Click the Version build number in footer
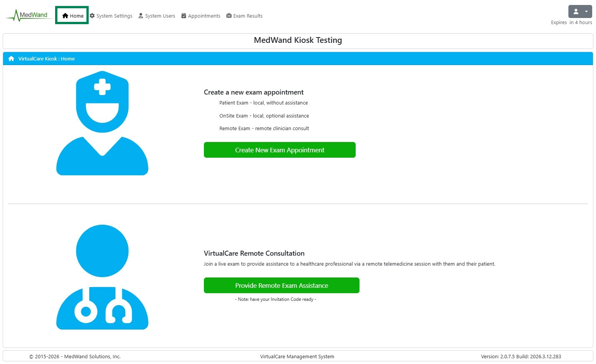 520,356
